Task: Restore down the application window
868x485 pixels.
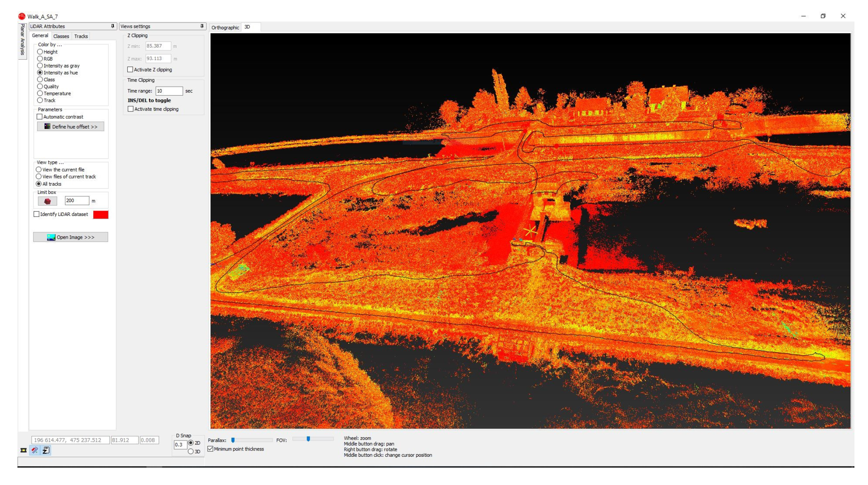Action: pyautogui.click(x=823, y=16)
